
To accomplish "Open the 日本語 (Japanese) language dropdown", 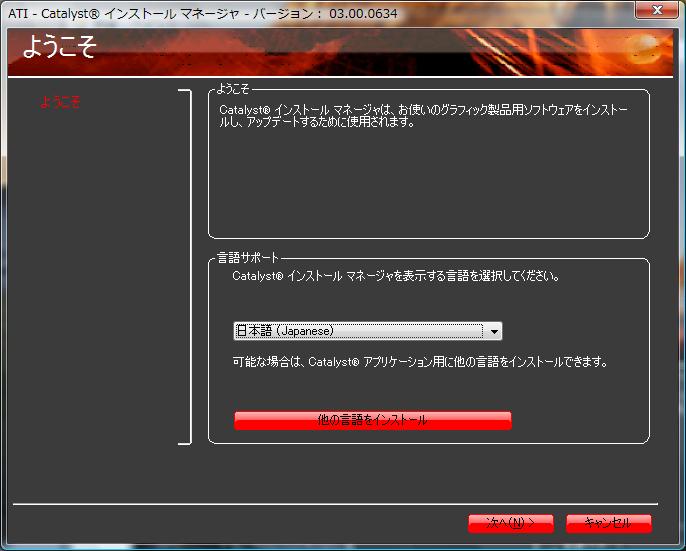I will coord(368,331).
